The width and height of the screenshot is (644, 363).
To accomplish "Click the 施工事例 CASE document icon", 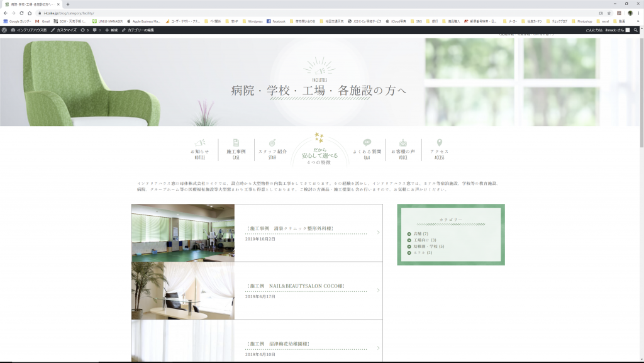I will pyautogui.click(x=236, y=142).
